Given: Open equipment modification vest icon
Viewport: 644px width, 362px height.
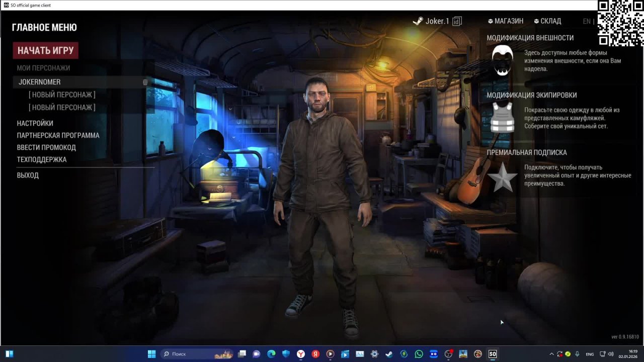Looking at the screenshot, I should click(502, 118).
